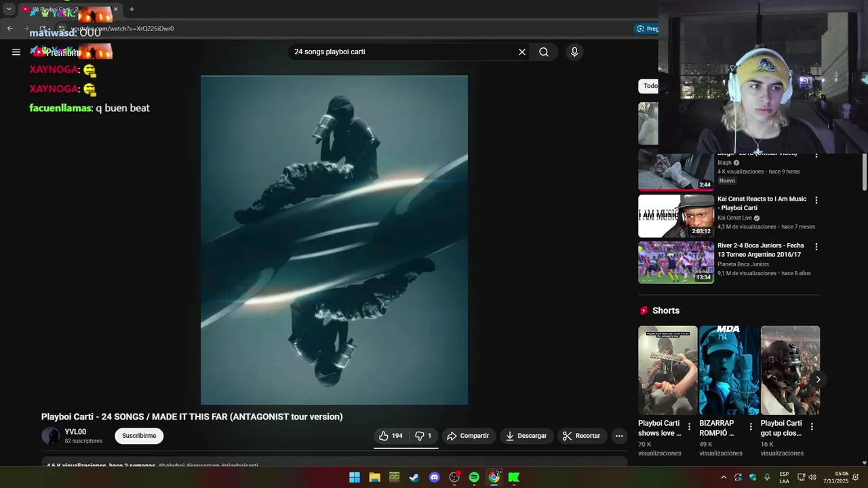Open Steam from the taskbar
The height and width of the screenshot is (488, 868).
click(414, 477)
